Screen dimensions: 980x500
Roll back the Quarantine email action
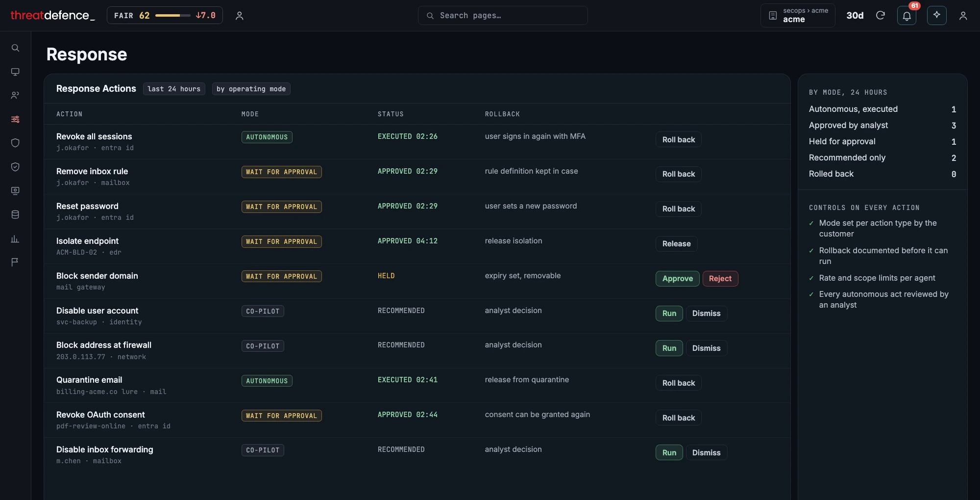coord(678,383)
